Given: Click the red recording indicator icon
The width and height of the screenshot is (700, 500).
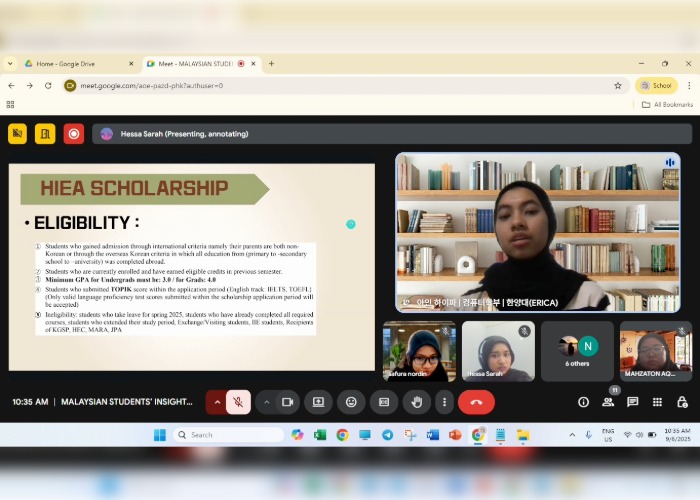Looking at the screenshot, I should point(73,133).
